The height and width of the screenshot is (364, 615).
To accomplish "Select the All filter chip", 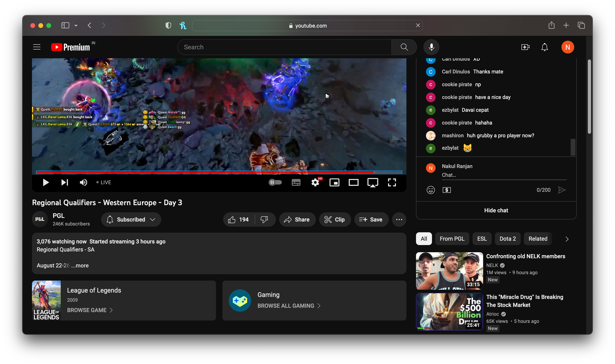I will [x=424, y=238].
